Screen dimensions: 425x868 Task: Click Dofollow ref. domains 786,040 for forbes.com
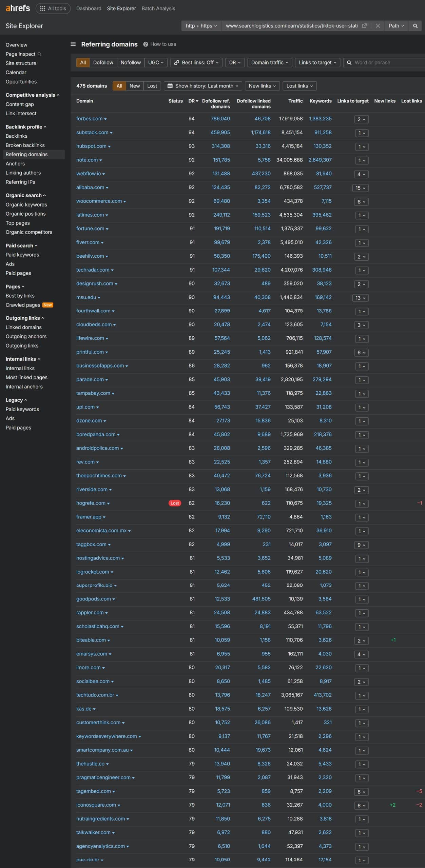220,119
